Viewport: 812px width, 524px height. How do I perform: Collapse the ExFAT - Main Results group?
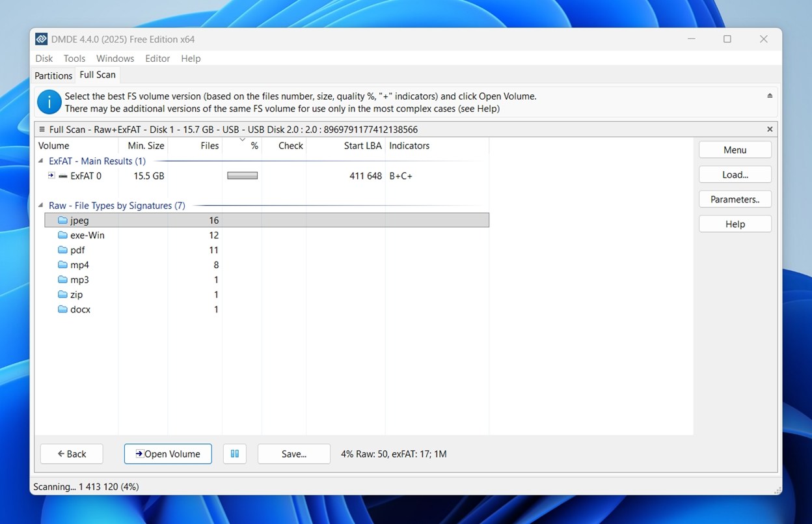point(40,161)
